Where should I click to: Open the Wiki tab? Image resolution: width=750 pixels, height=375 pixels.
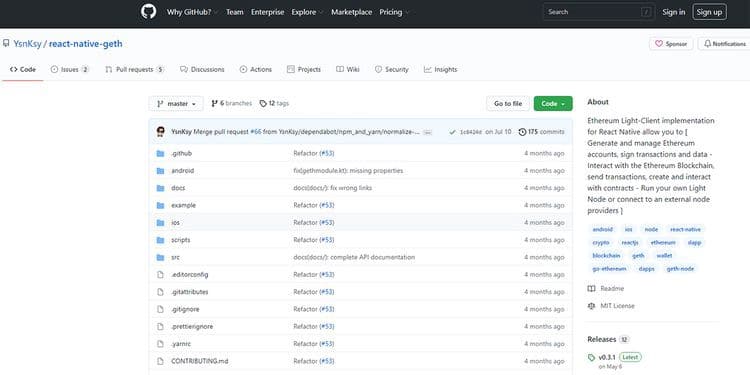pos(348,69)
